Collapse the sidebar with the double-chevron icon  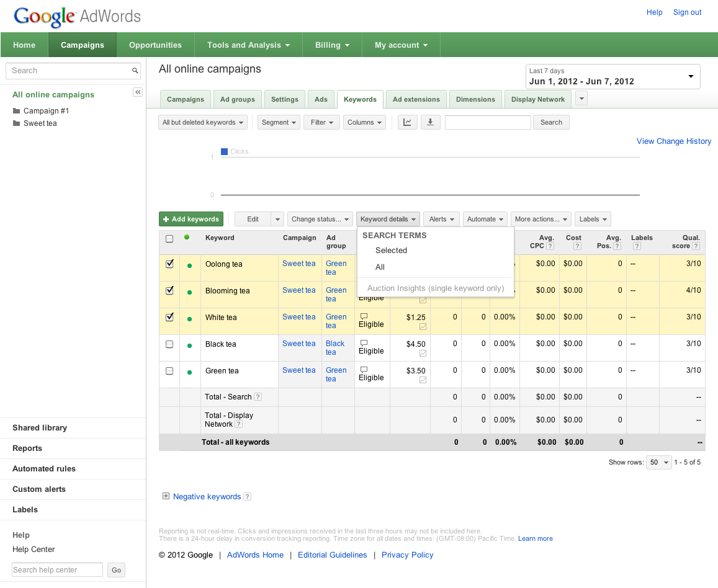[137, 92]
